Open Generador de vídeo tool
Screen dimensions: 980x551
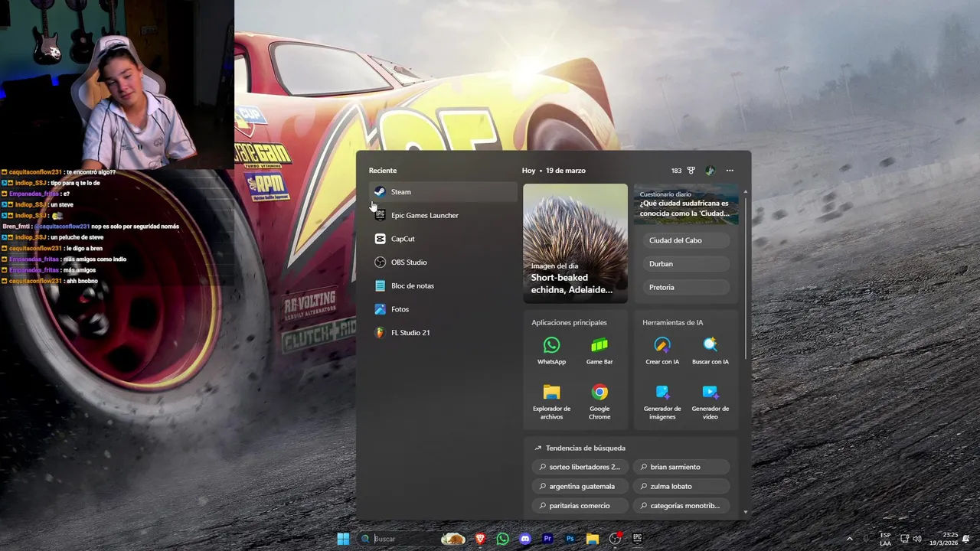click(x=710, y=402)
